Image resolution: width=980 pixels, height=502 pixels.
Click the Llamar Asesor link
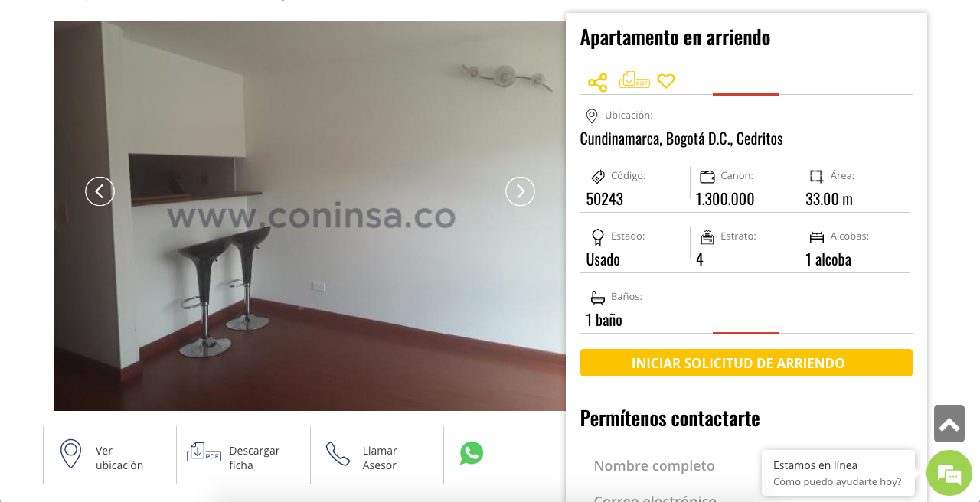tap(380, 458)
